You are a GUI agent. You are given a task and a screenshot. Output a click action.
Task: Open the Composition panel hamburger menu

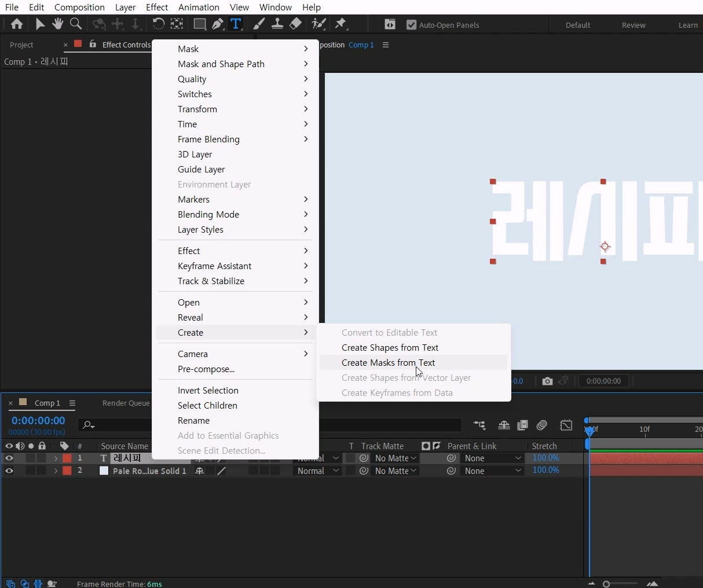(x=386, y=45)
